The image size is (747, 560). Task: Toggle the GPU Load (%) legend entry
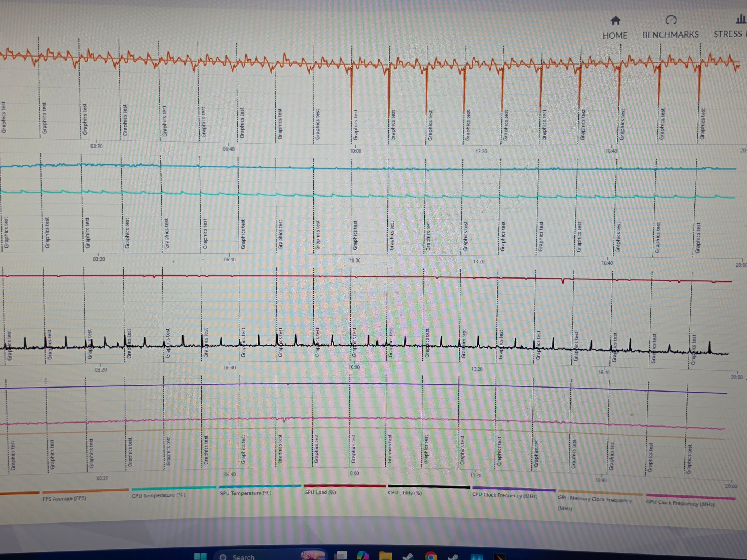point(320,492)
